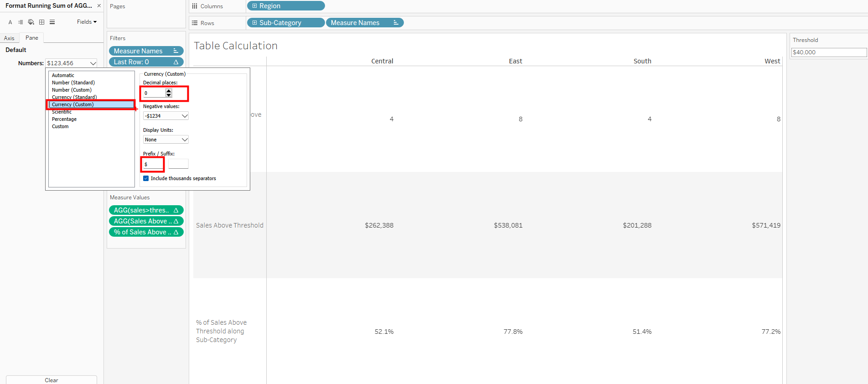Click the Central column header
Image resolution: width=868 pixels, height=384 pixels.
[x=382, y=61]
